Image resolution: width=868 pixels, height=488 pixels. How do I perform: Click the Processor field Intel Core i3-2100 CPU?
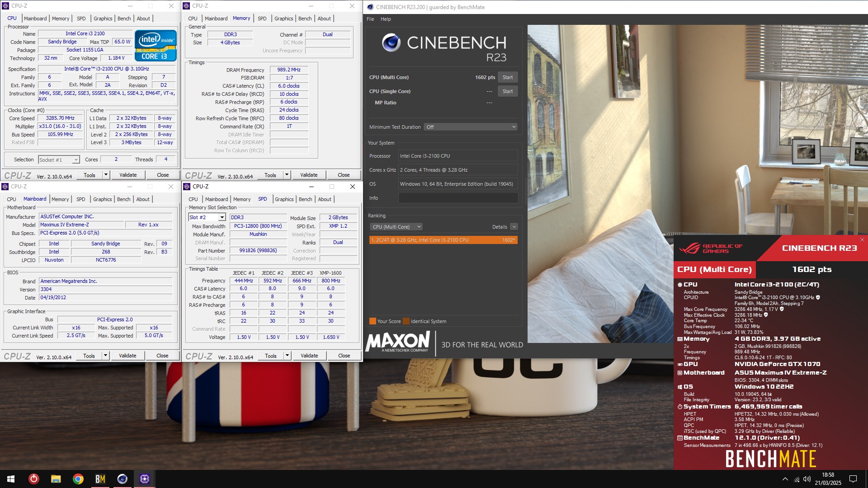click(x=458, y=156)
